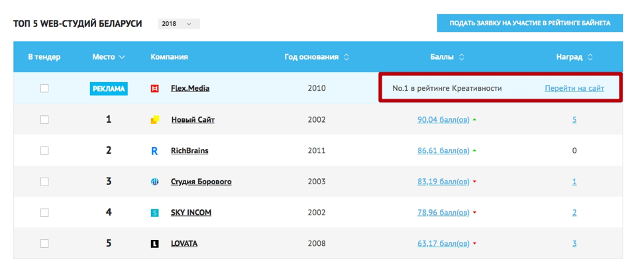Viewport: 644px width, 277px height.
Task: Click the founding year 2003
Action: pyautogui.click(x=317, y=182)
